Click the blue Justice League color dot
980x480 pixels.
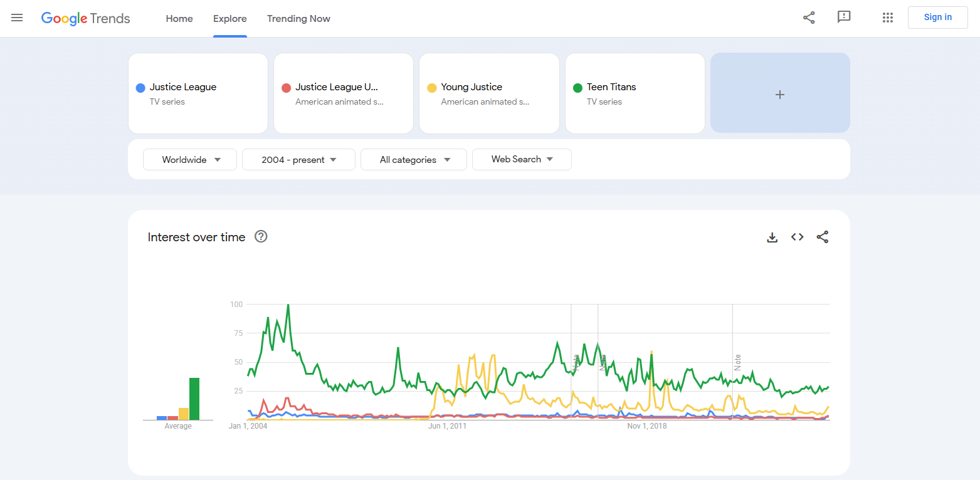[140, 88]
